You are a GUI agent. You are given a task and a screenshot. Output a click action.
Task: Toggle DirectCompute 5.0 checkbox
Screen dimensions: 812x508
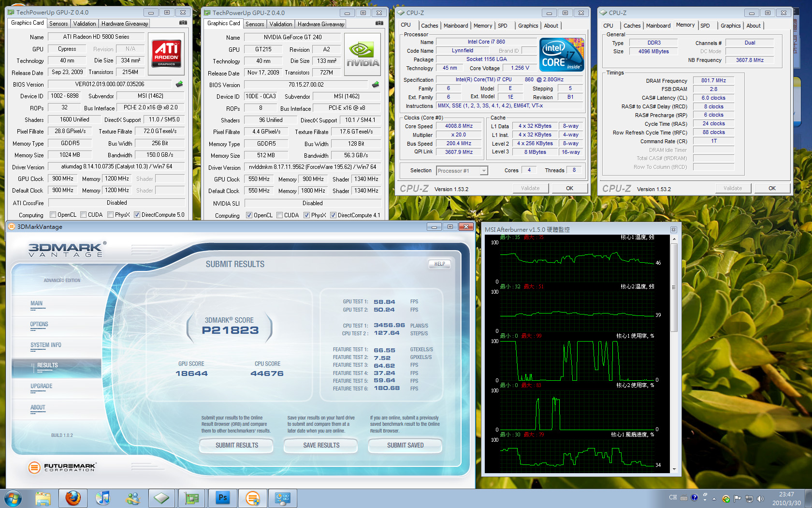click(x=137, y=215)
